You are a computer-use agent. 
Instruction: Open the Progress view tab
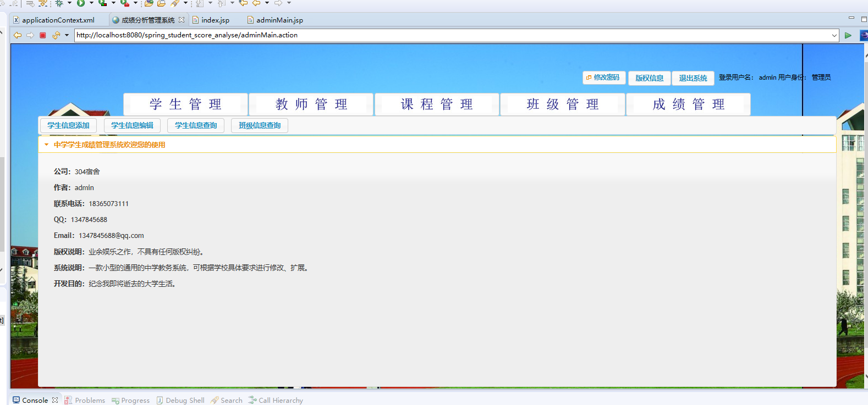[x=131, y=400]
